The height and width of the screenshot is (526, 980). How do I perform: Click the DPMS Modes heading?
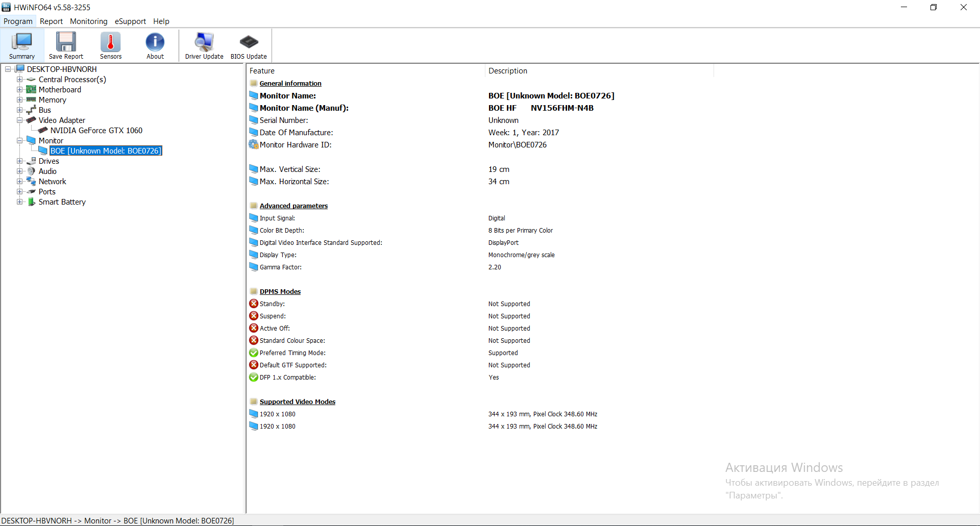(x=280, y=292)
